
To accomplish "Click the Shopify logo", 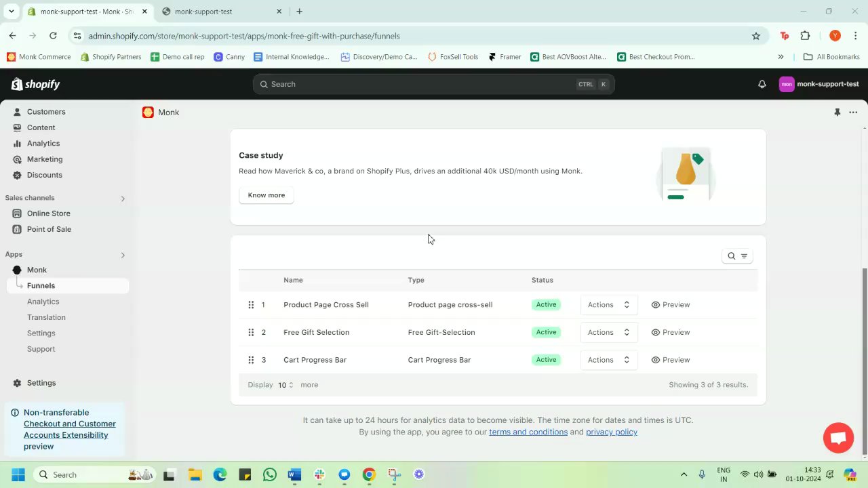I will click(36, 84).
